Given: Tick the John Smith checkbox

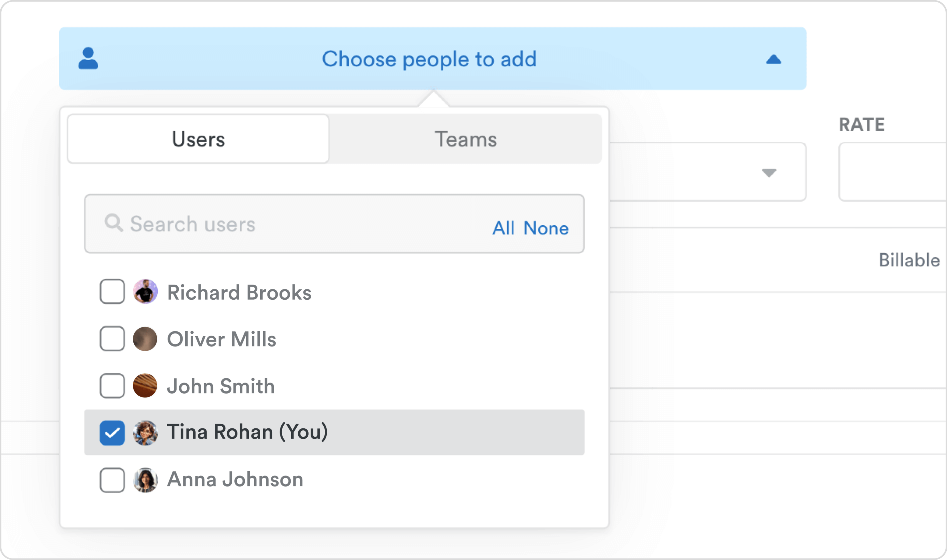Looking at the screenshot, I should point(112,386).
